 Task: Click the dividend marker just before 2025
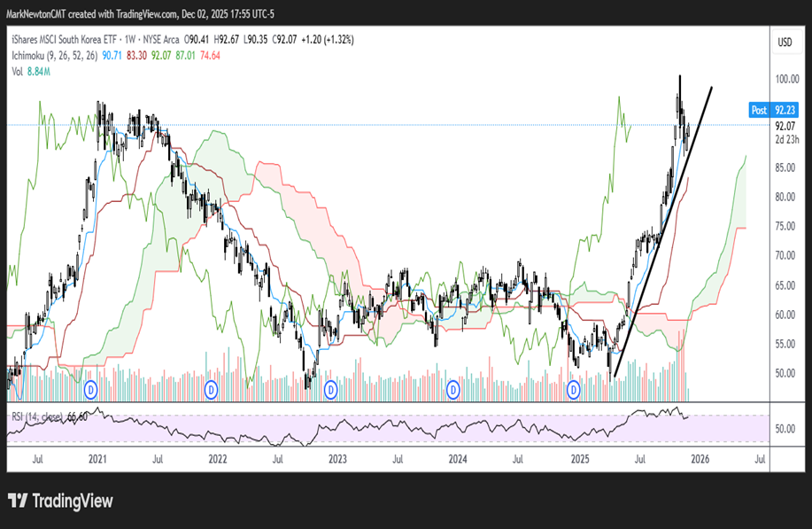[574, 389]
